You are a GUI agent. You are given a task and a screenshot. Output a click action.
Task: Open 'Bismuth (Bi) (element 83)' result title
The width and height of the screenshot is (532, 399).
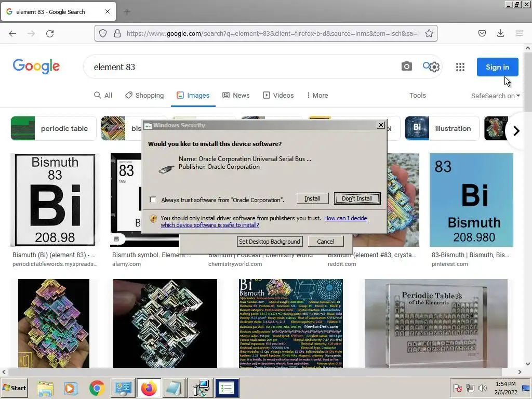[54, 255]
